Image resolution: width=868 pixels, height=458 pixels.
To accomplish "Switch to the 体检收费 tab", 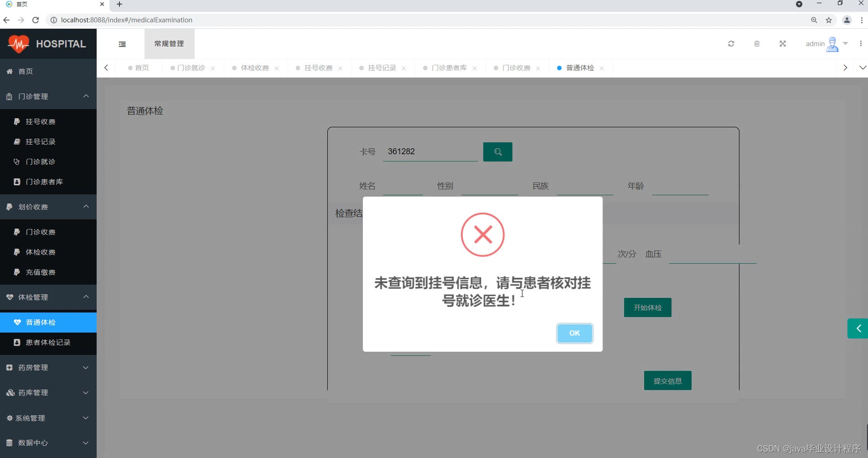I will coord(255,68).
